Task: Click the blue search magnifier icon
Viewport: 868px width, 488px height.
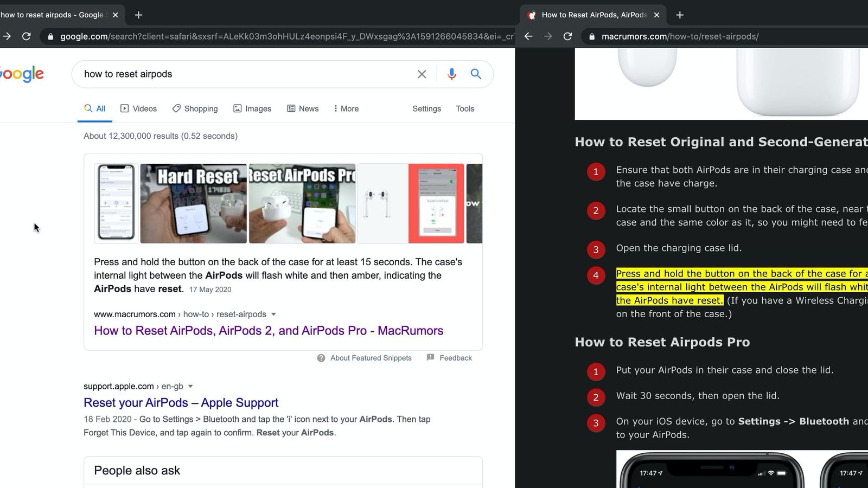Action: click(476, 74)
